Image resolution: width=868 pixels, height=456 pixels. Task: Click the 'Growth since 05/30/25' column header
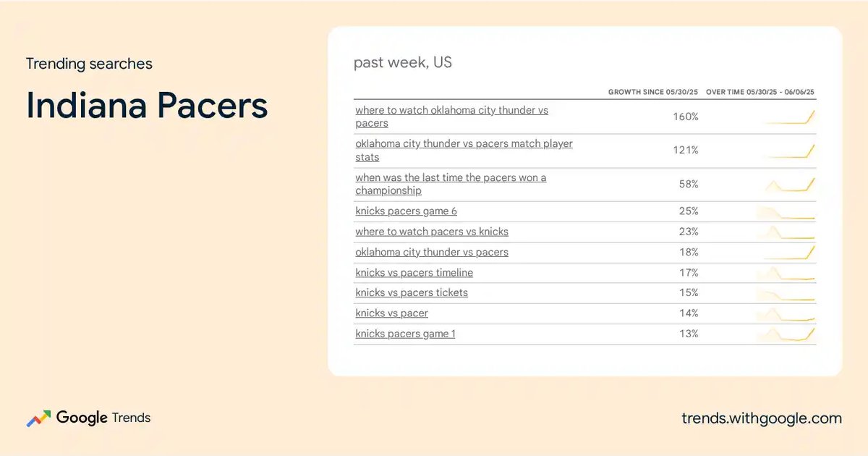[x=653, y=92]
